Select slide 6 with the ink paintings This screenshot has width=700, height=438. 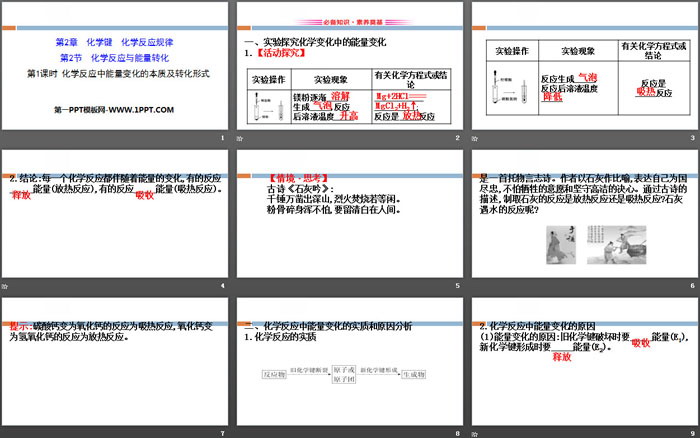point(581,218)
